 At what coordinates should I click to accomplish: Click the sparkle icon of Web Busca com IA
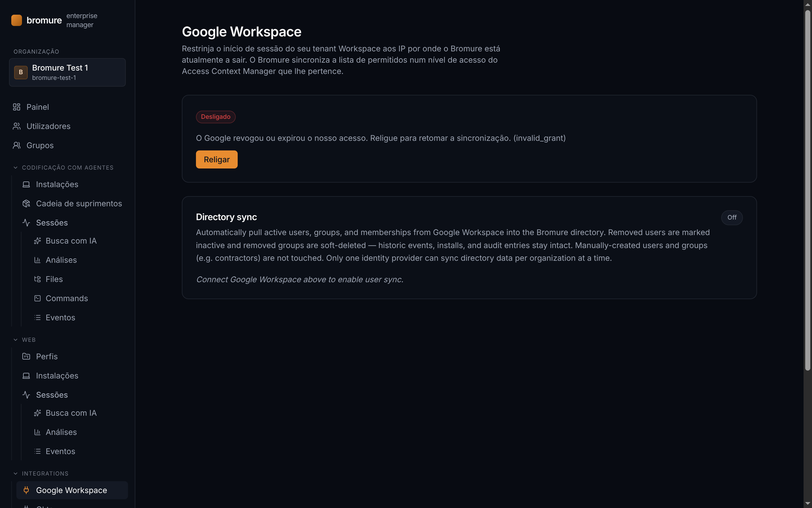tap(37, 413)
